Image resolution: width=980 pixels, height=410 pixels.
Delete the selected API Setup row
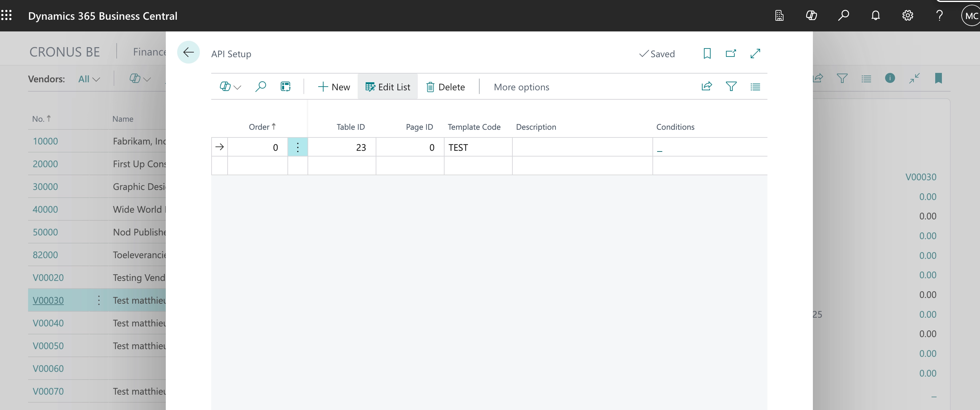tap(446, 87)
